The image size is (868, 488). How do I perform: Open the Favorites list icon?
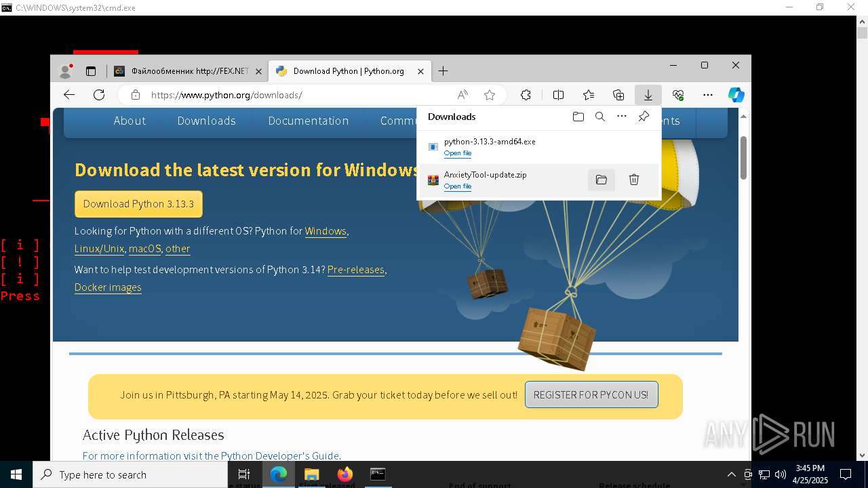[x=589, y=95]
